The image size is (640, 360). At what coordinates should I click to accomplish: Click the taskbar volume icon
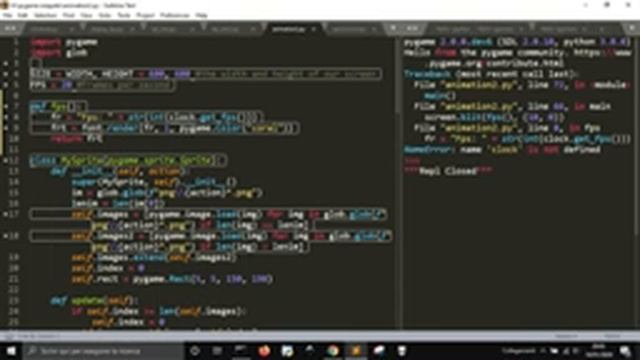(576, 351)
